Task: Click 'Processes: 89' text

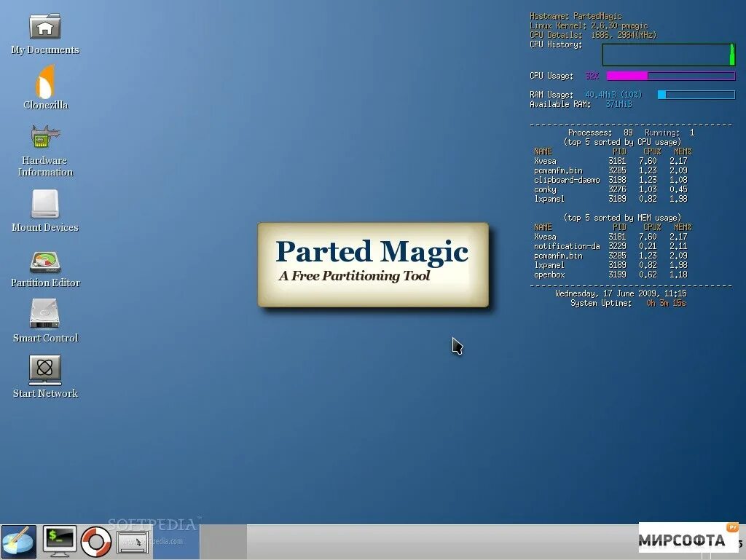Action: (600, 133)
